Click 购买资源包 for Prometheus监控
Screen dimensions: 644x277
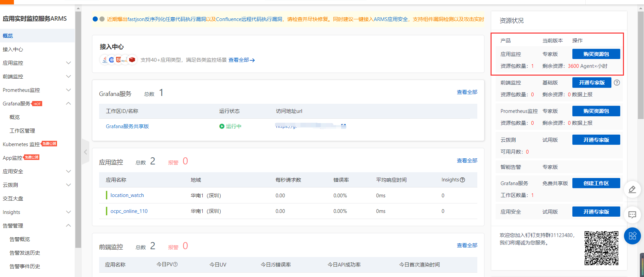(x=596, y=111)
